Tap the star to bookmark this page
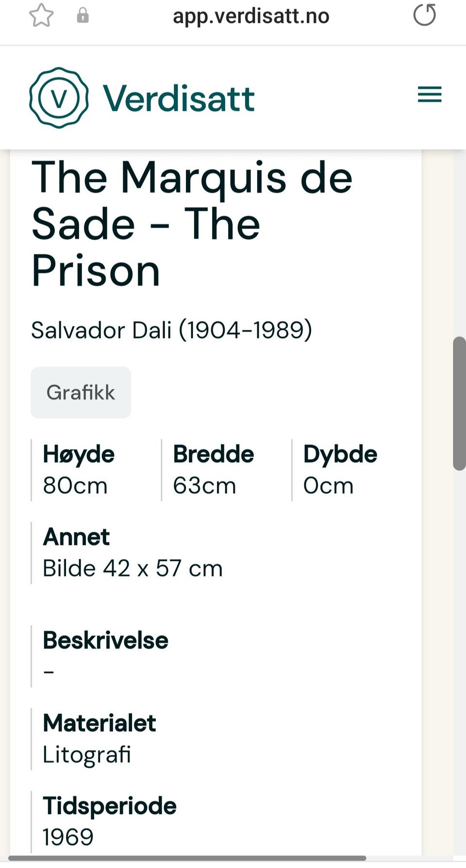This screenshot has width=466, height=868. click(x=42, y=16)
